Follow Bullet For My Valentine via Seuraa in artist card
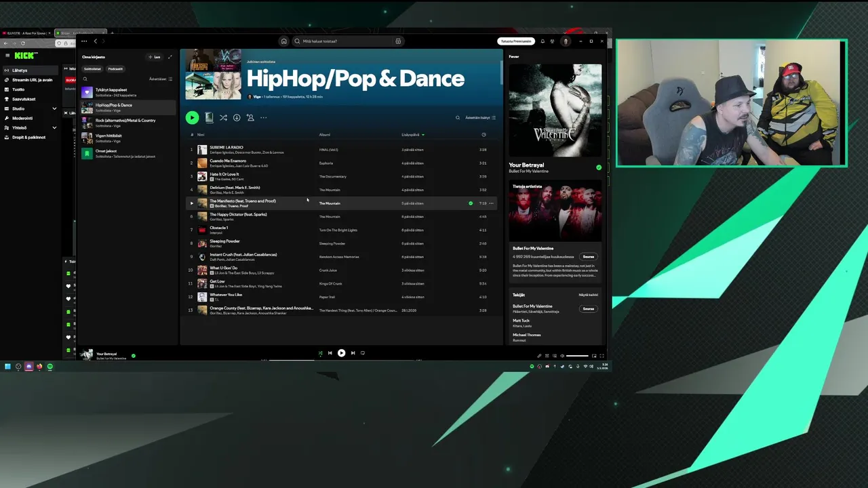The image size is (868, 488). click(588, 257)
